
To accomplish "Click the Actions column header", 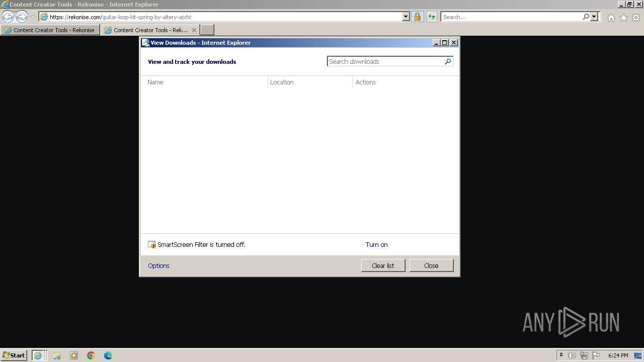I will (x=406, y=82).
